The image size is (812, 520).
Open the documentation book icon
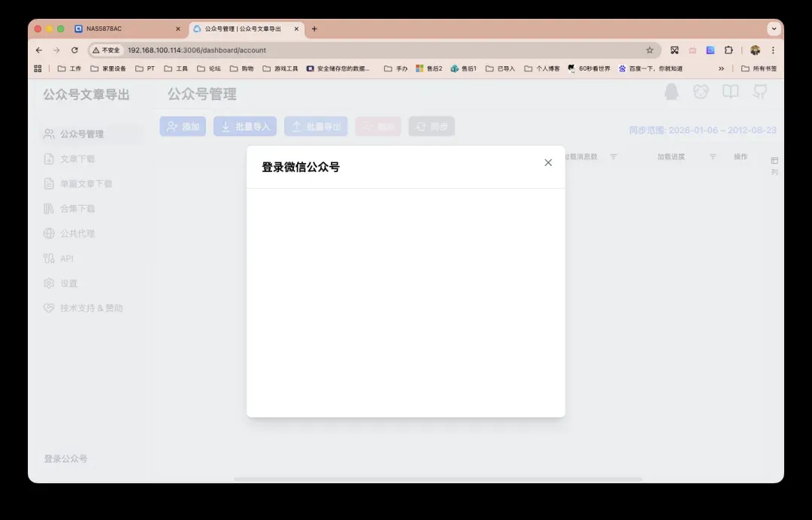click(730, 92)
